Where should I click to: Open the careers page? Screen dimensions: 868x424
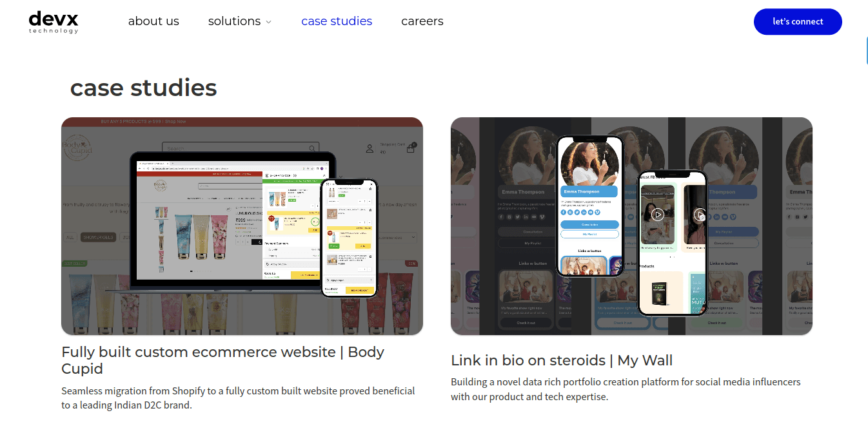[422, 21]
